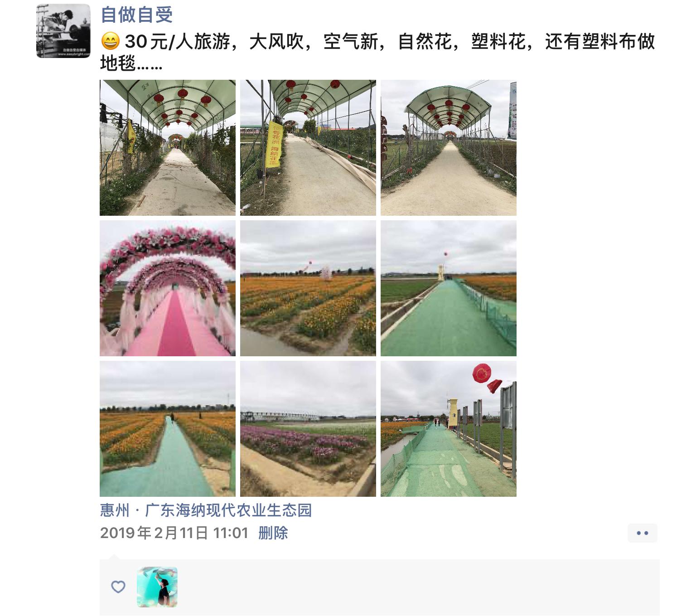Open the liker's teal avatar
This screenshot has width=696, height=616.
[157, 587]
